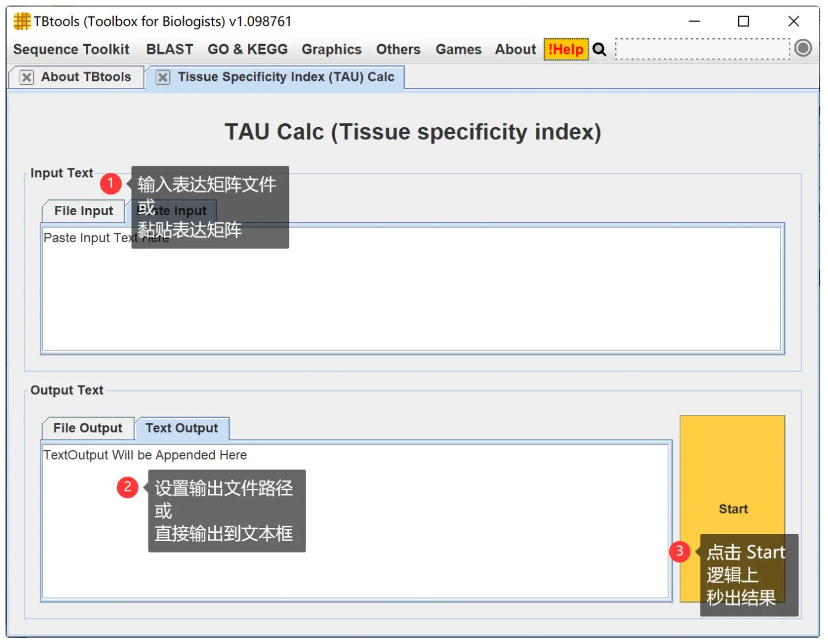Image resolution: width=828 pixels, height=644 pixels.
Task: Close the About TBtools tab
Action: point(26,77)
